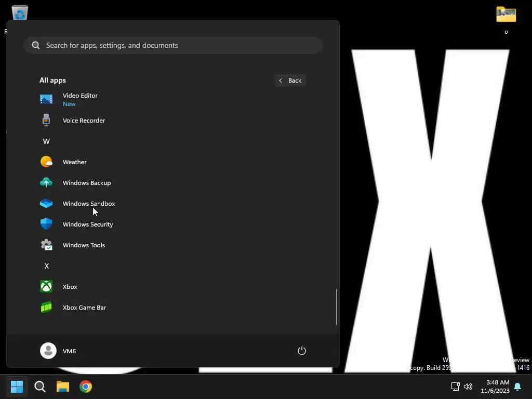Open the Windows Tools gear icon

pos(46,245)
